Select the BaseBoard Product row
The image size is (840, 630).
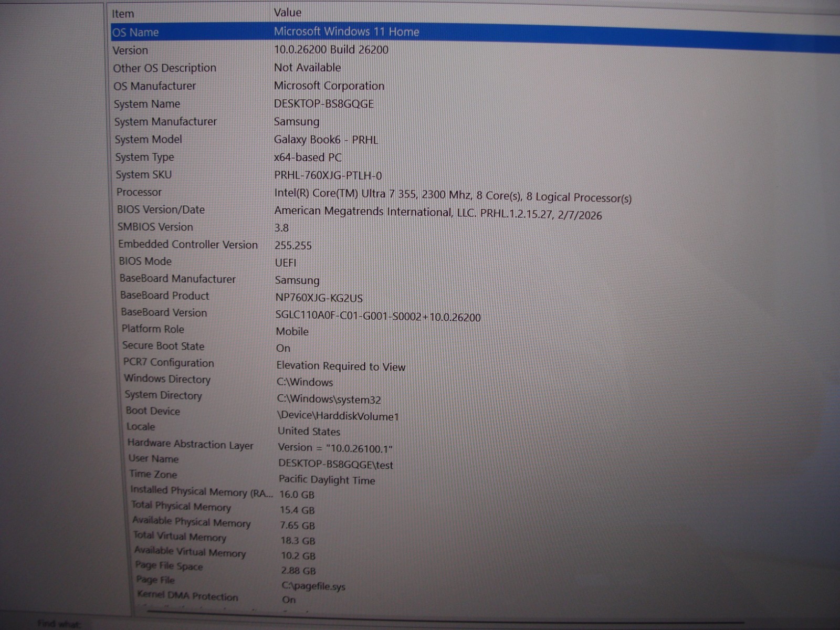pos(165,296)
